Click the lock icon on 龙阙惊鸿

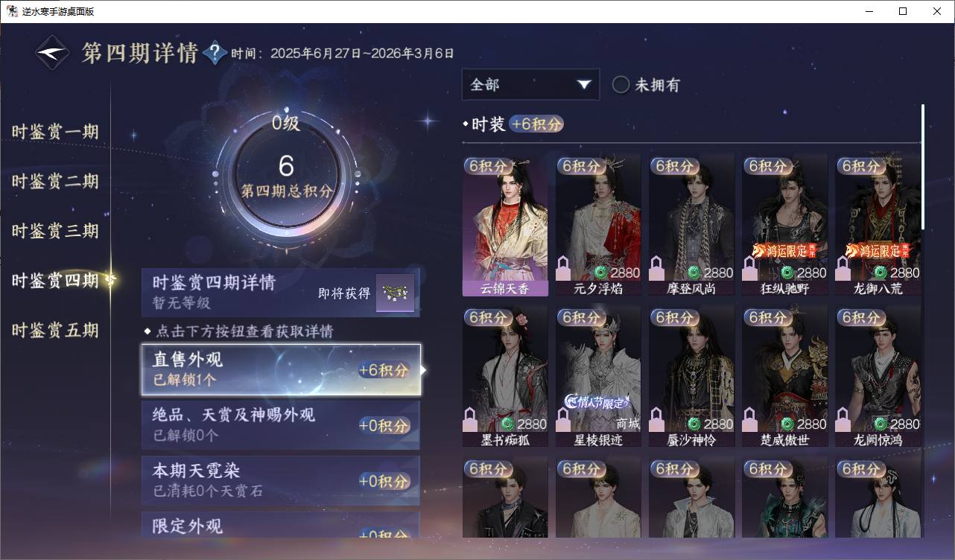pos(842,420)
